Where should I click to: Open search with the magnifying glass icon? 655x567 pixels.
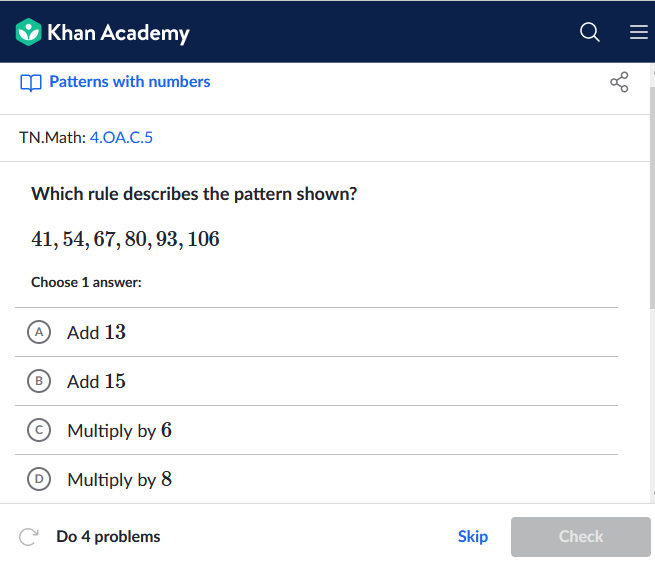pyautogui.click(x=589, y=32)
